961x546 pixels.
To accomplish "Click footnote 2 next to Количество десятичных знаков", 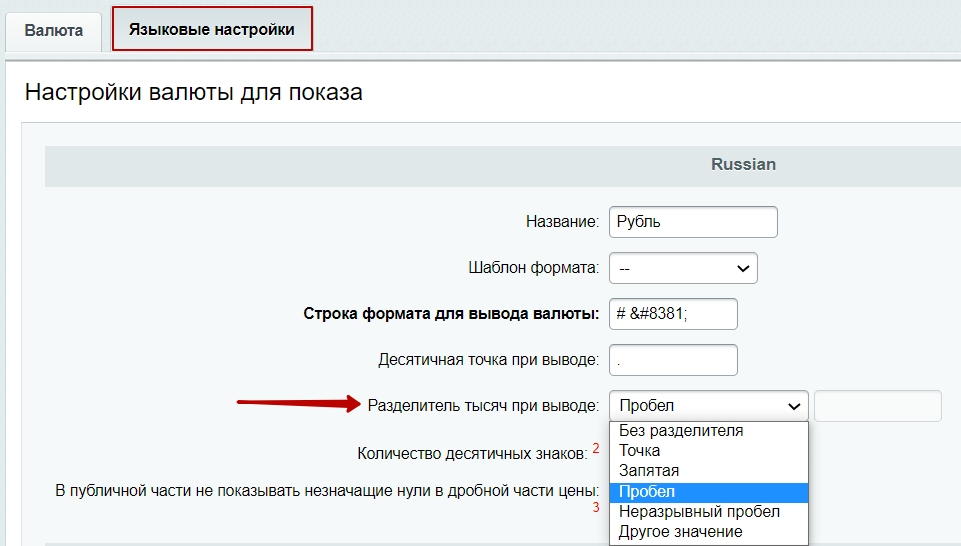I will click(x=596, y=448).
